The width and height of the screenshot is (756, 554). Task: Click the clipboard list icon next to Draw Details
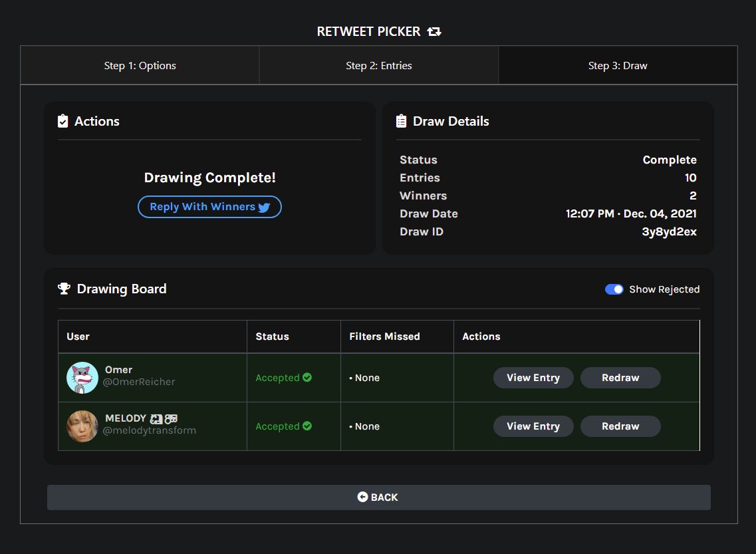(x=401, y=121)
